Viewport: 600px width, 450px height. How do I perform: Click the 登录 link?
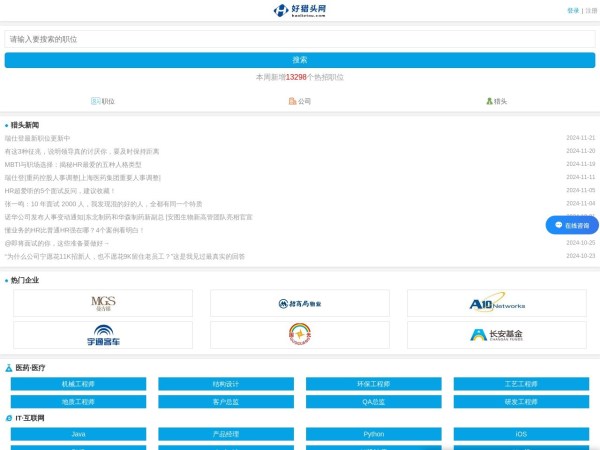[573, 10]
